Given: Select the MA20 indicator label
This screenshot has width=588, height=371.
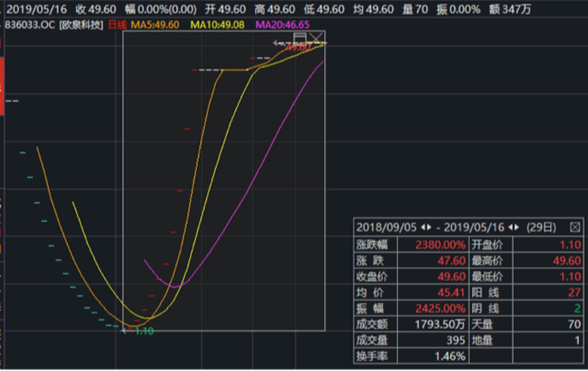Looking at the screenshot, I should coord(282,25).
